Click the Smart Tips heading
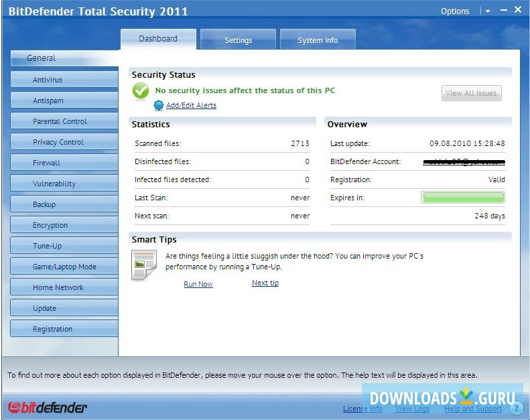The height and width of the screenshot is (420, 530). 154,240
